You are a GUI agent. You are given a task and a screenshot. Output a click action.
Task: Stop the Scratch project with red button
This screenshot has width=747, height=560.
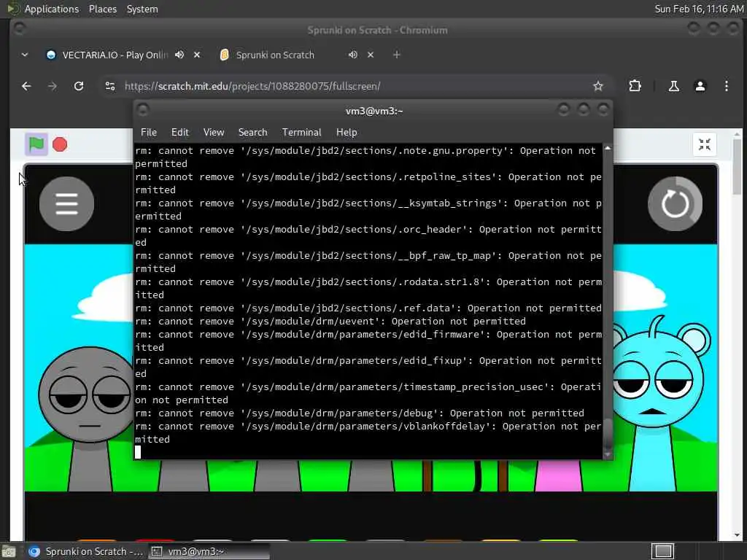click(60, 144)
